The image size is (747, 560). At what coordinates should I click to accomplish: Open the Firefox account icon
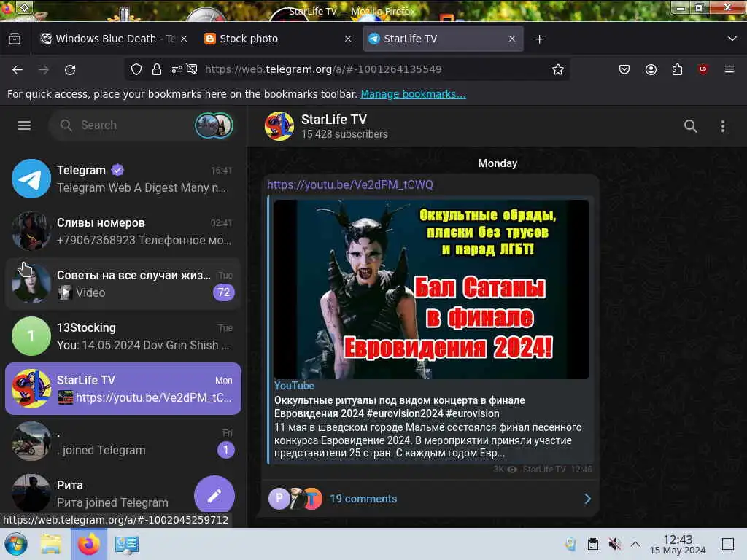click(x=651, y=69)
